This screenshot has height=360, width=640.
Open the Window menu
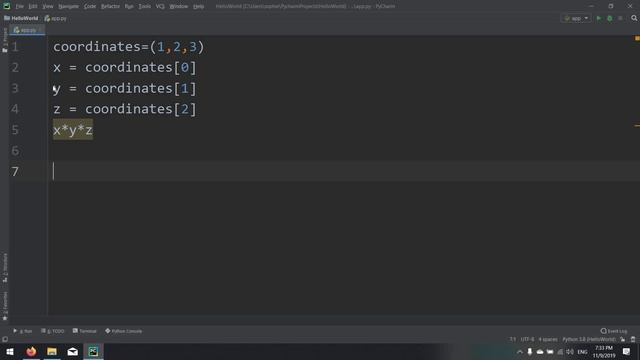pyautogui.click(x=178, y=7)
